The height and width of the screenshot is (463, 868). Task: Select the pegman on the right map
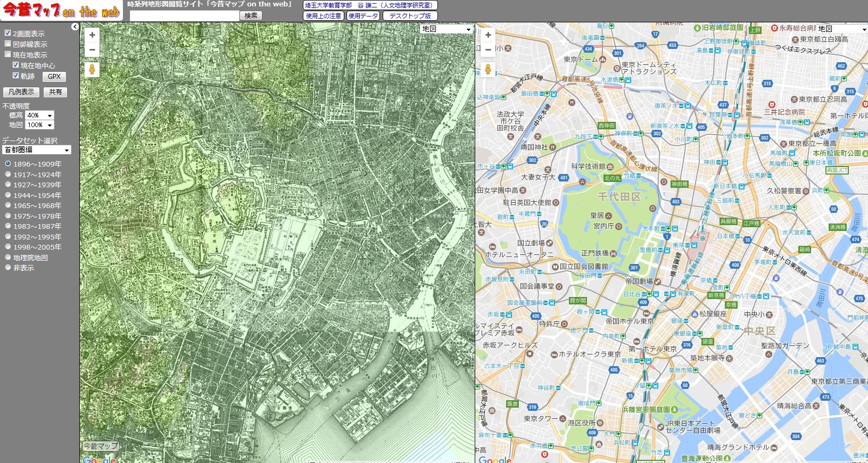point(488,69)
